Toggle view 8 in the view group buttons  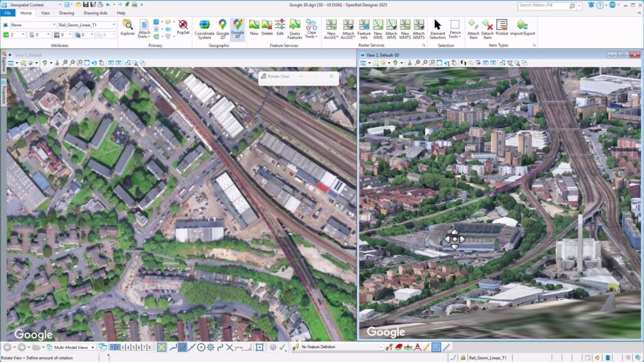point(150,347)
